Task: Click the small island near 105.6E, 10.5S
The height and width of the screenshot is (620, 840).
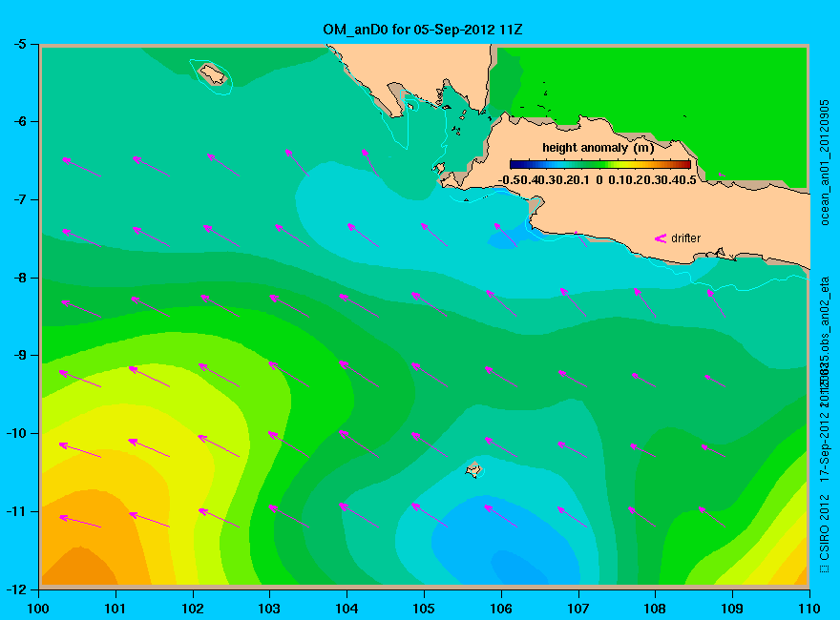Action: [473, 469]
